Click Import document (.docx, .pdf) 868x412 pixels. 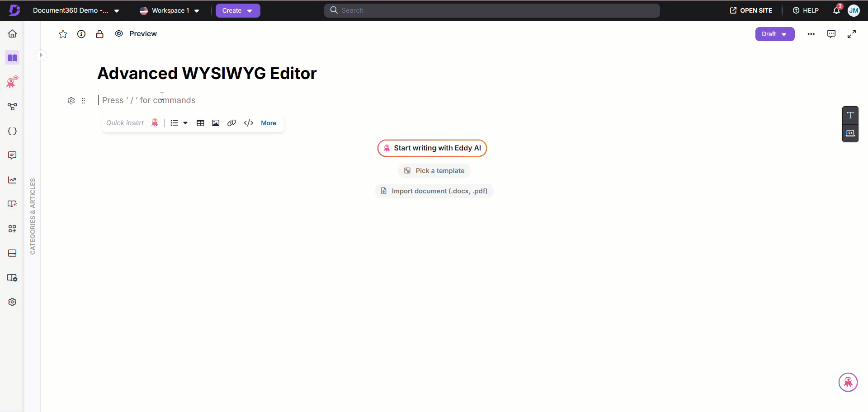pos(434,191)
